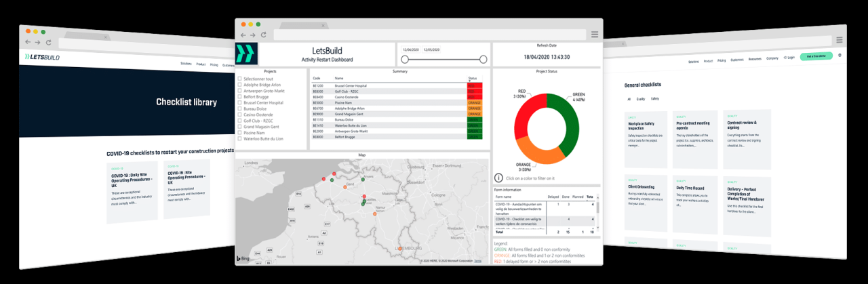Screen dimensions: 868x284
Task: Enable the Waterloo Butte du Lion checkbox
Action: pos(240,138)
